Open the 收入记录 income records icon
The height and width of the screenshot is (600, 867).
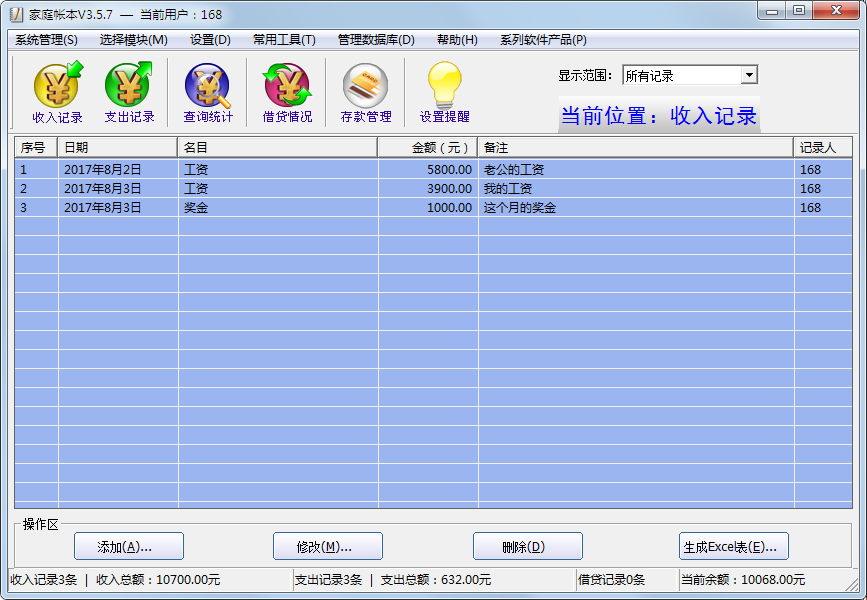pyautogui.click(x=58, y=92)
